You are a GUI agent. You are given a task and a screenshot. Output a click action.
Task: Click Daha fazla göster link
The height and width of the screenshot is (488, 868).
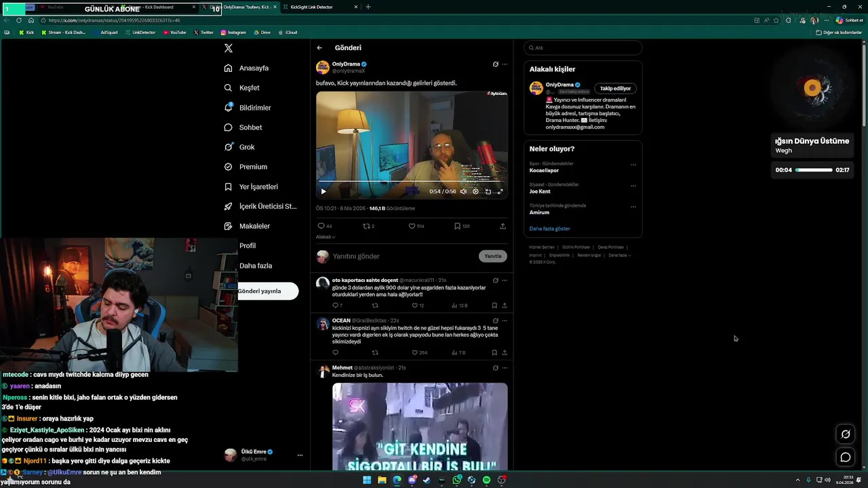549,229
